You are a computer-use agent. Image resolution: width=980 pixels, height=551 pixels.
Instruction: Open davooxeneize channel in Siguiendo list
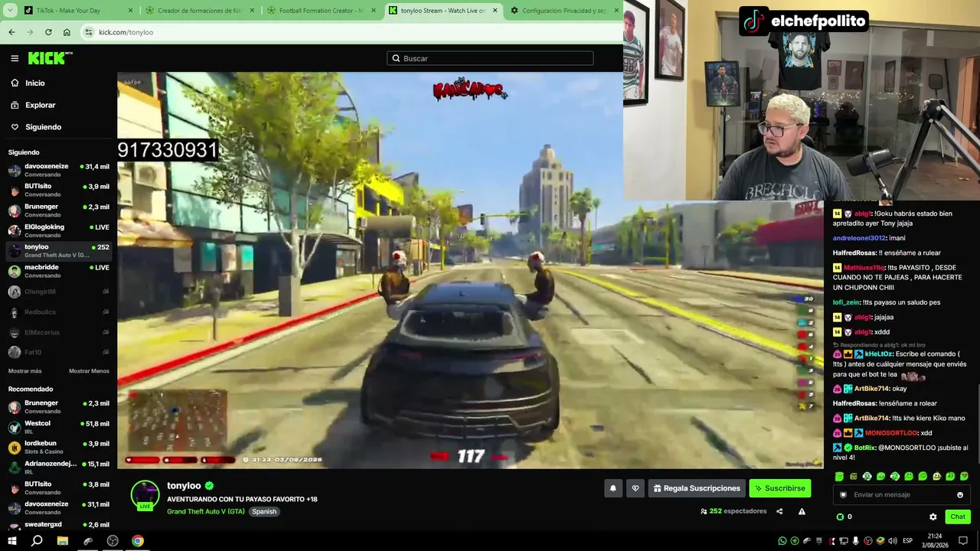(58, 170)
